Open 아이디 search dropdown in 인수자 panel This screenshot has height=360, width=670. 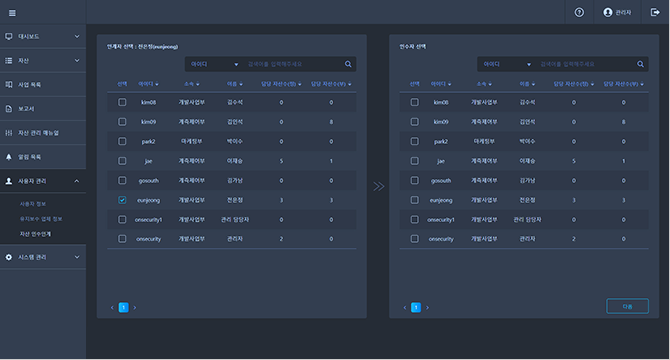pos(507,64)
